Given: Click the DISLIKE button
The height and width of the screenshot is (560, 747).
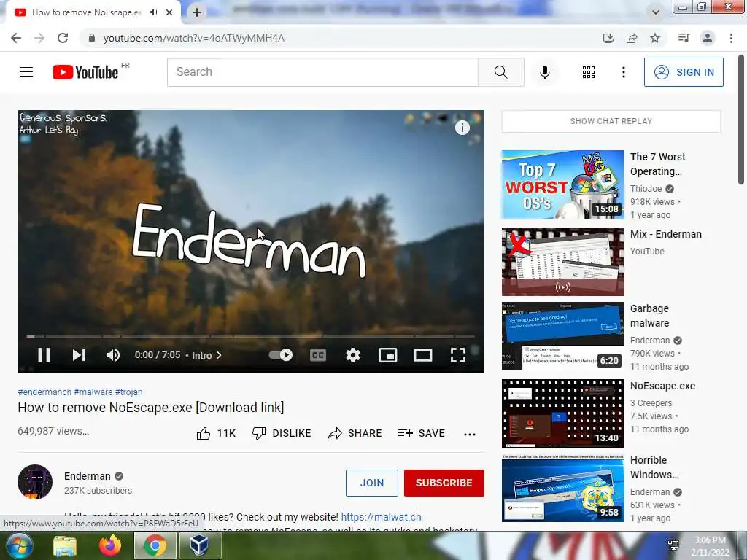Looking at the screenshot, I should (282, 433).
